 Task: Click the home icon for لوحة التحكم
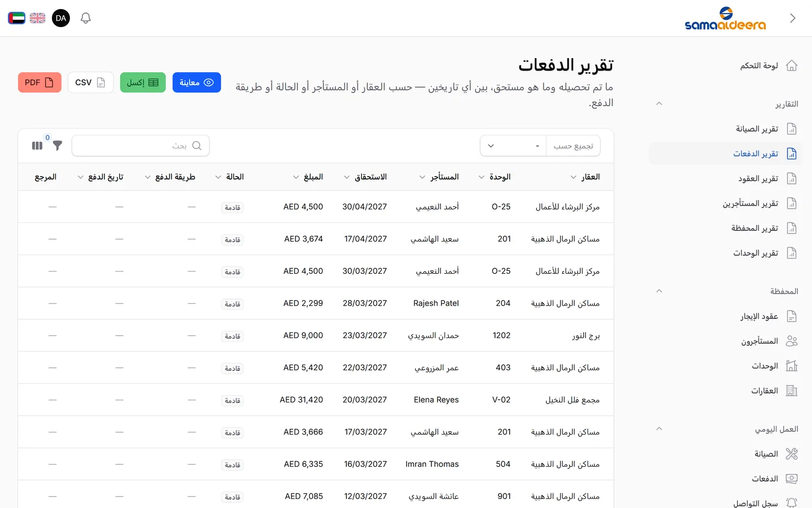tap(792, 65)
